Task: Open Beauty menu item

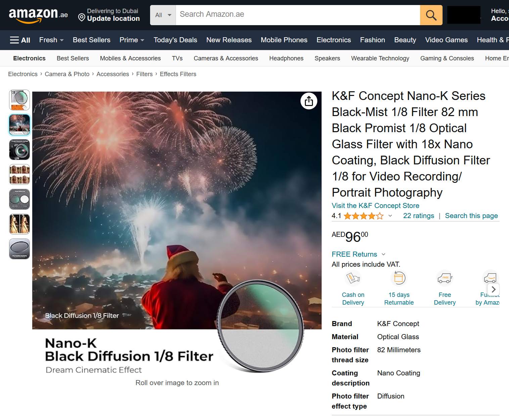Action: (x=405, y=40)
